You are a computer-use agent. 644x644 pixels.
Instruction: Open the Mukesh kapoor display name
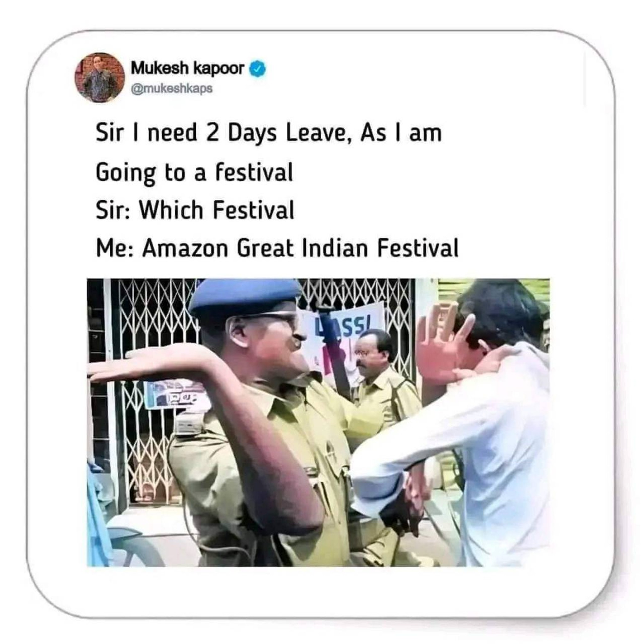tap(188, 69)
